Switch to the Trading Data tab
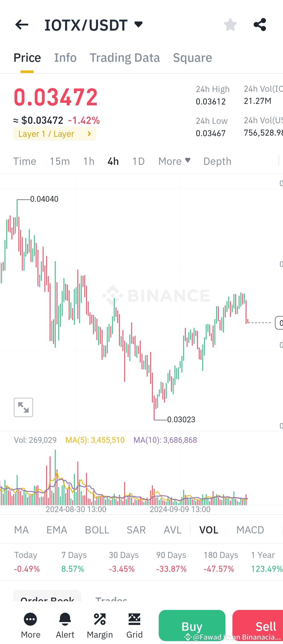The height and width of the screenshot is (644, 283). click(125, 57)
